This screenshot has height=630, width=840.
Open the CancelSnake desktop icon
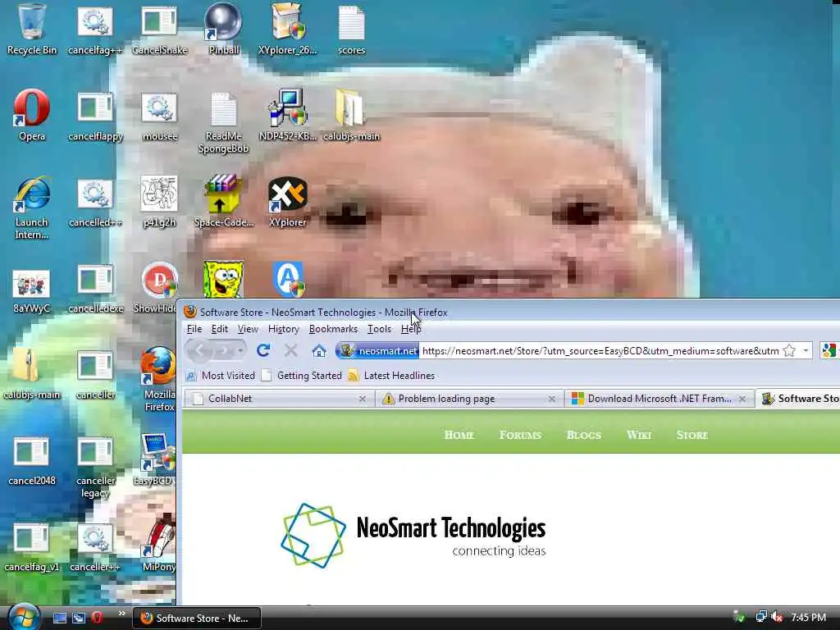click(x=159, y=21)
